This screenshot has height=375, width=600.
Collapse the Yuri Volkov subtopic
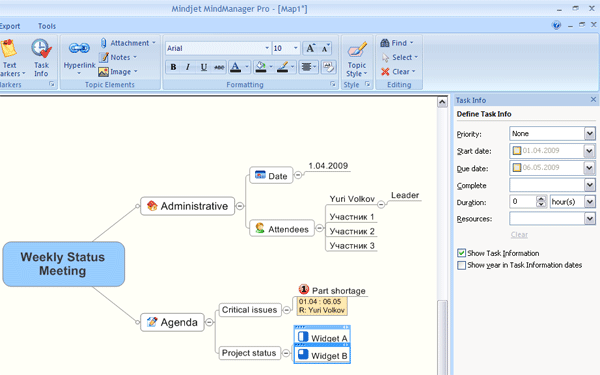[381, 204]
